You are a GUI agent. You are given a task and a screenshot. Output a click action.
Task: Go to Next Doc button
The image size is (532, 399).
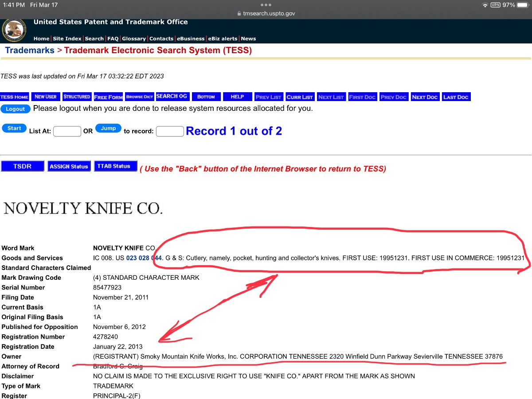tap(425, 97)
